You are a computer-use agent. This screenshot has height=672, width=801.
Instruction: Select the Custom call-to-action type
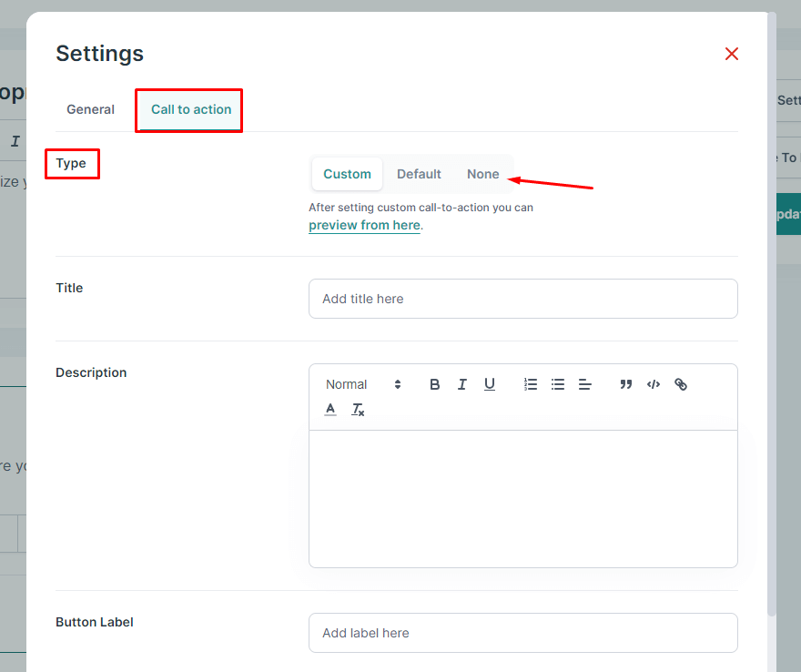pyautogui.click(x=348, y=174)
